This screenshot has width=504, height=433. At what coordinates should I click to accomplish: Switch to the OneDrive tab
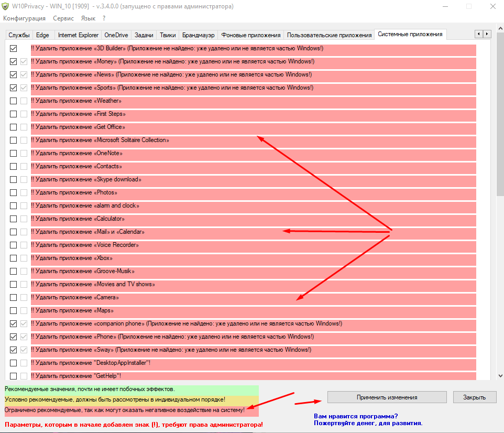116,35
